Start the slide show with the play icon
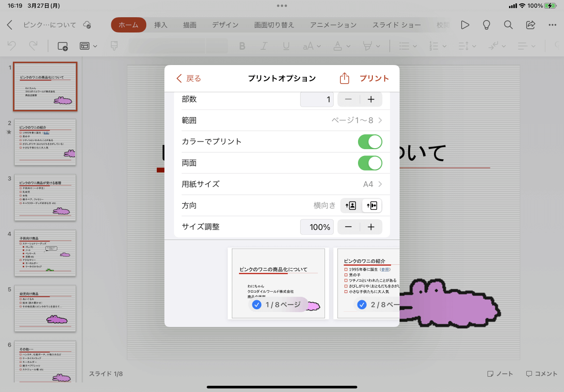This screenshot has width=564, height=392. [x=465, y=25]
